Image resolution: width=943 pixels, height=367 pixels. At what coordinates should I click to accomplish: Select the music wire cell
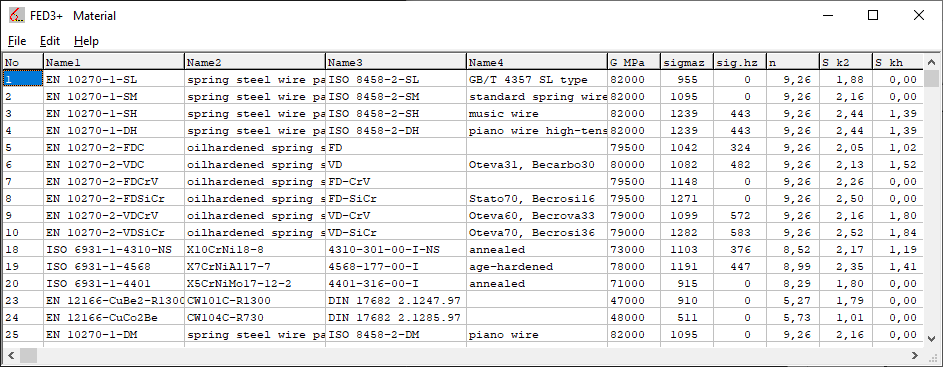pyautogui.click(x=537, y=113)
